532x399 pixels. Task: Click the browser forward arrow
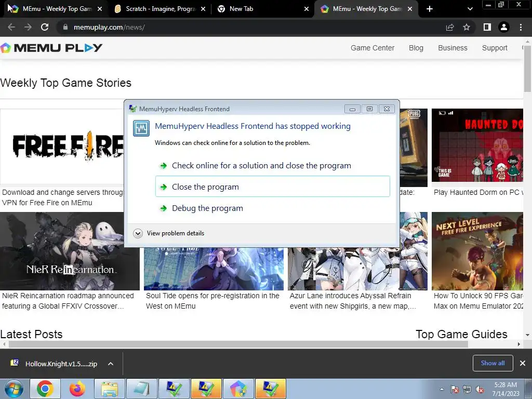pyautogui.click(x=28, y=27)
